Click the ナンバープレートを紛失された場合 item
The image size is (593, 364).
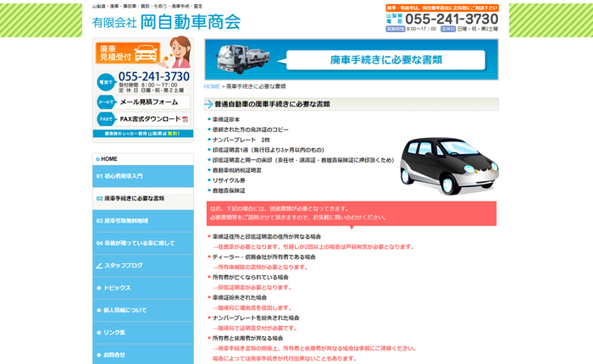pos(256,318)
